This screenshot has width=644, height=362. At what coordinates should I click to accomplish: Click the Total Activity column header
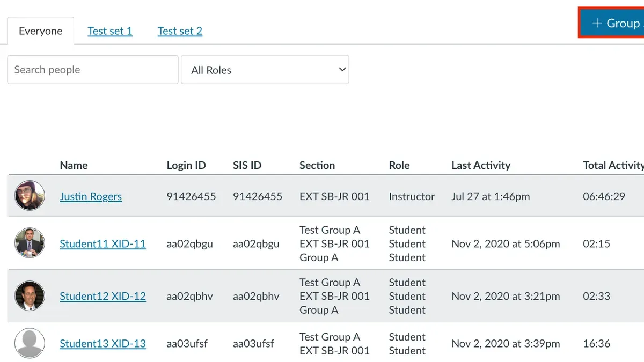pos(613,165)
